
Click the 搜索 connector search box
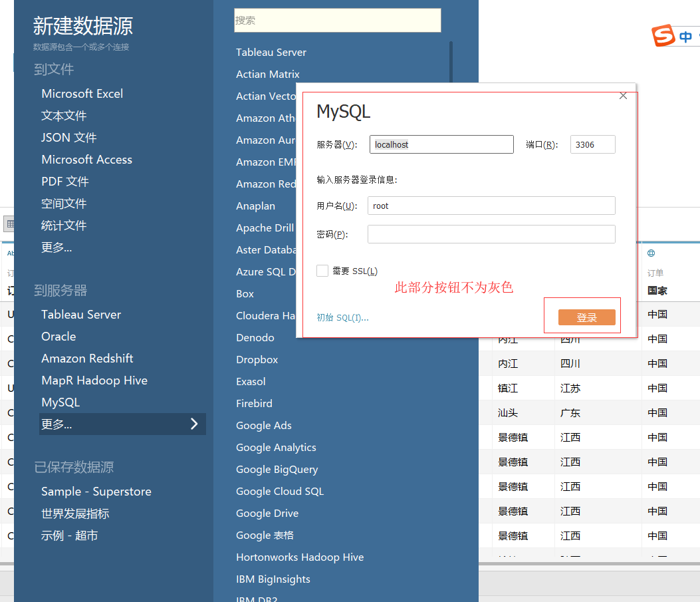click(338, 20)
